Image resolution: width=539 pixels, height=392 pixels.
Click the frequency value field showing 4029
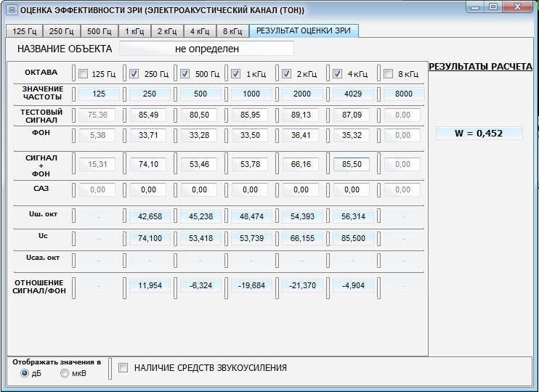(x=352, y=94)
